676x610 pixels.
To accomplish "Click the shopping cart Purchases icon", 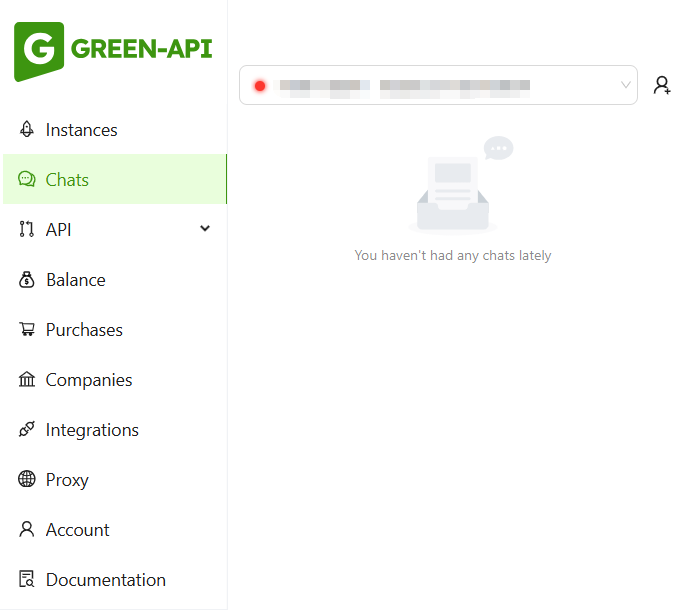I will click(27, 330).
